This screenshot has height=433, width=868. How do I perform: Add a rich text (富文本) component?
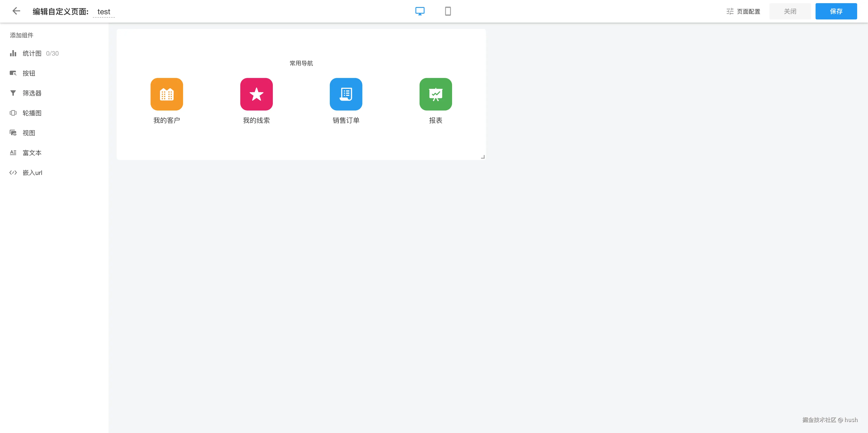(x=32, y=153)
